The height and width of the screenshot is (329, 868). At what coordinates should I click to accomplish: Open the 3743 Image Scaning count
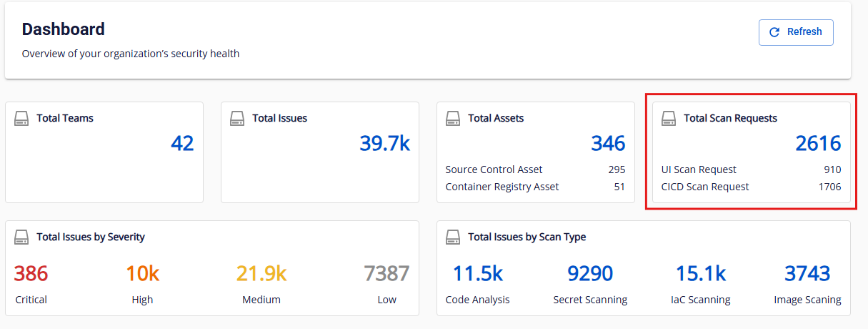point(807,274)
